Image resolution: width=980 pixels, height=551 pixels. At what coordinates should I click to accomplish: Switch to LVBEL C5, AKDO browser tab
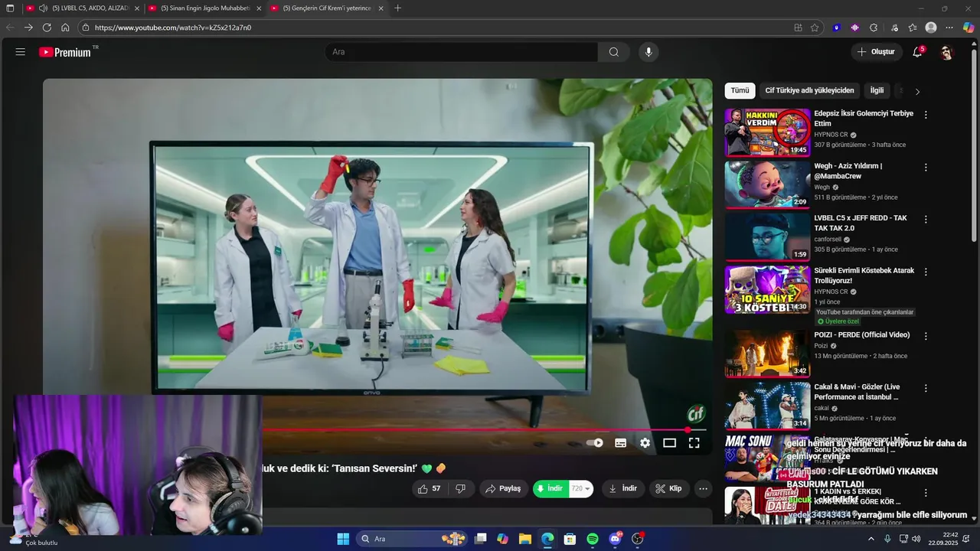pos(83,8)
